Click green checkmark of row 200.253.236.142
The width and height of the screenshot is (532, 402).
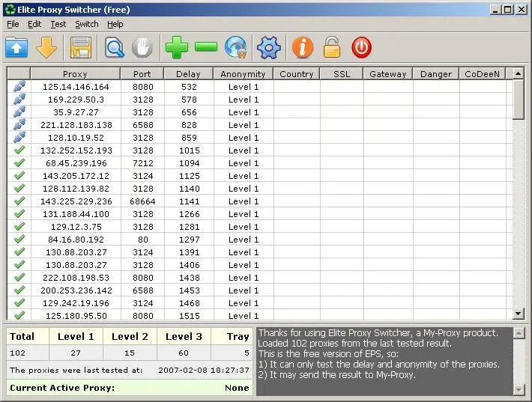coord(19,290)
